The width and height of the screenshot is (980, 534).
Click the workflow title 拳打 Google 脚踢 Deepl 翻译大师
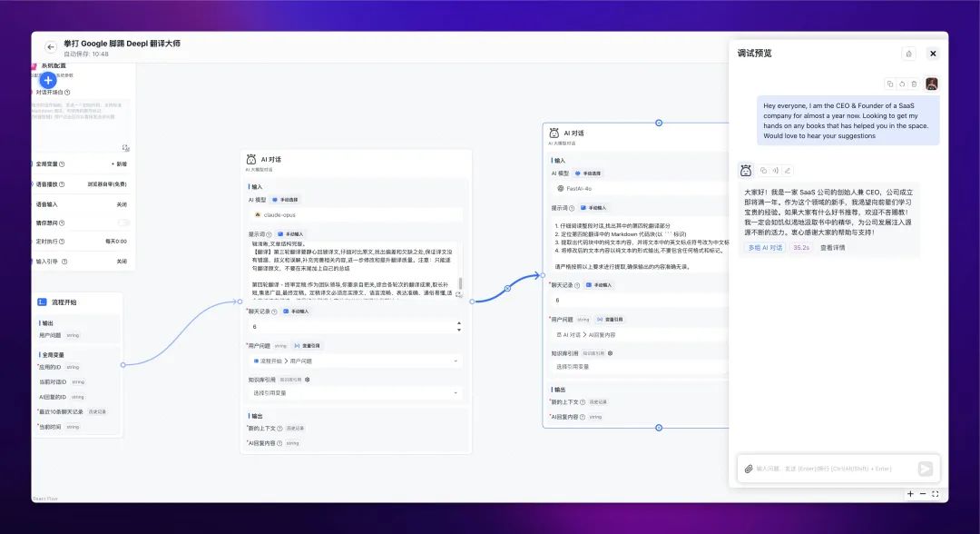[122, 44]
